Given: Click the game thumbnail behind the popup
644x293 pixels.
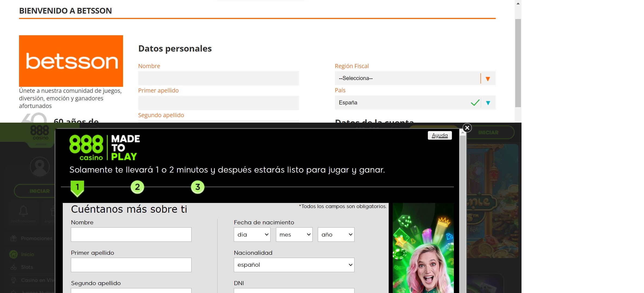Looking at the screenshot, I should tap(492, 201).
